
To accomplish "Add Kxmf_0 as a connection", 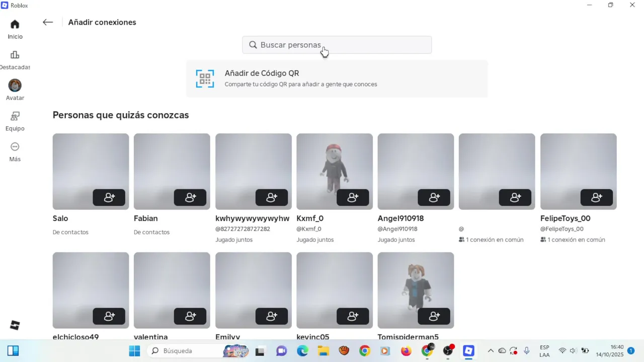I will point(353,198).
